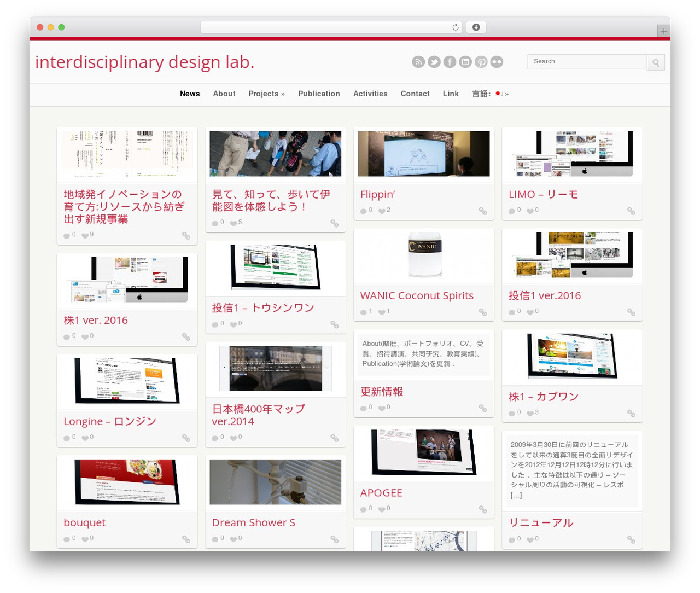Screen dimensions: 700x593
Task: Add a new browser tab
Action: pos(664,31)
